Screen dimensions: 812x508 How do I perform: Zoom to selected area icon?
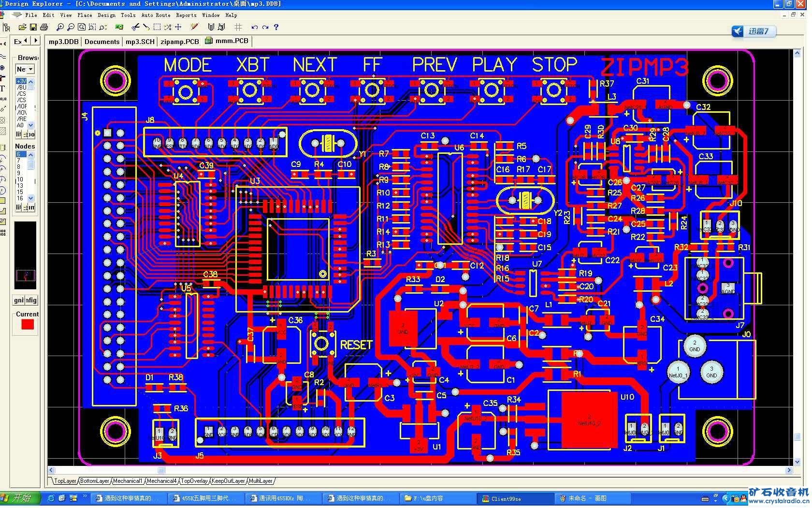tap(92, 28)
